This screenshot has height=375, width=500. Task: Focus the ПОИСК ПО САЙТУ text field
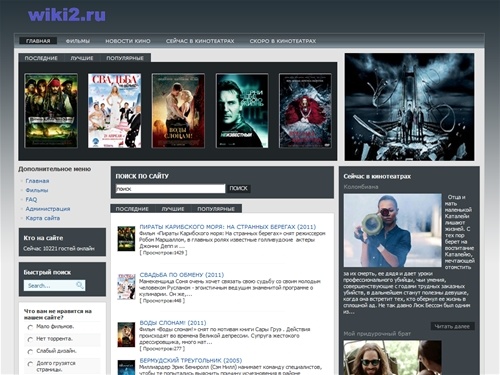pos(170,189)
